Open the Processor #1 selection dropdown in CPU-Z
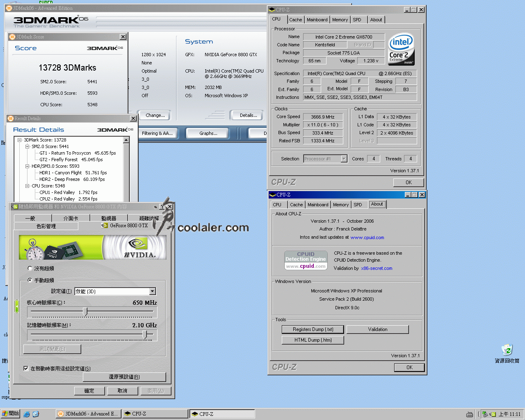 click(x=344, y=159)
